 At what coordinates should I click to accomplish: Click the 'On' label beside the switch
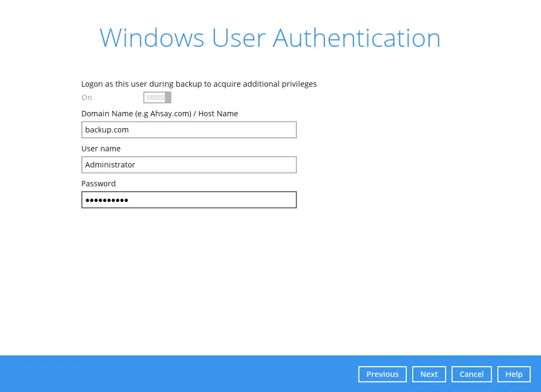pos(87,97)
